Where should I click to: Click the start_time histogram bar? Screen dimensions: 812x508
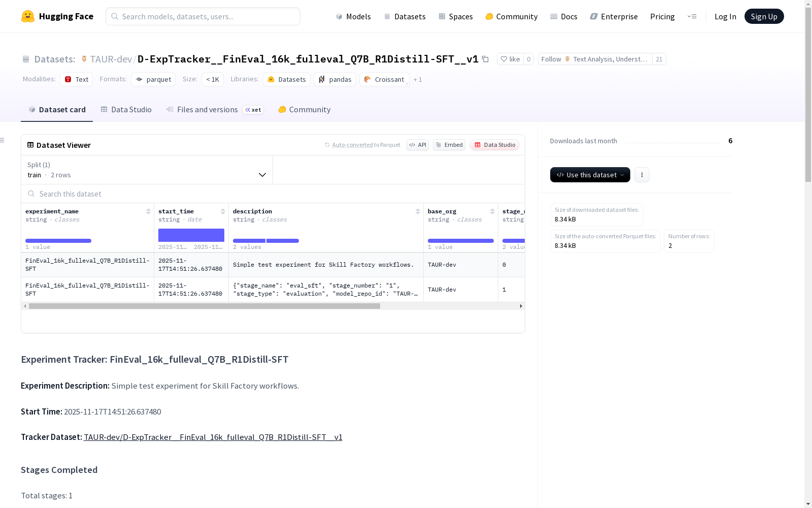click(x=191, y=235)
